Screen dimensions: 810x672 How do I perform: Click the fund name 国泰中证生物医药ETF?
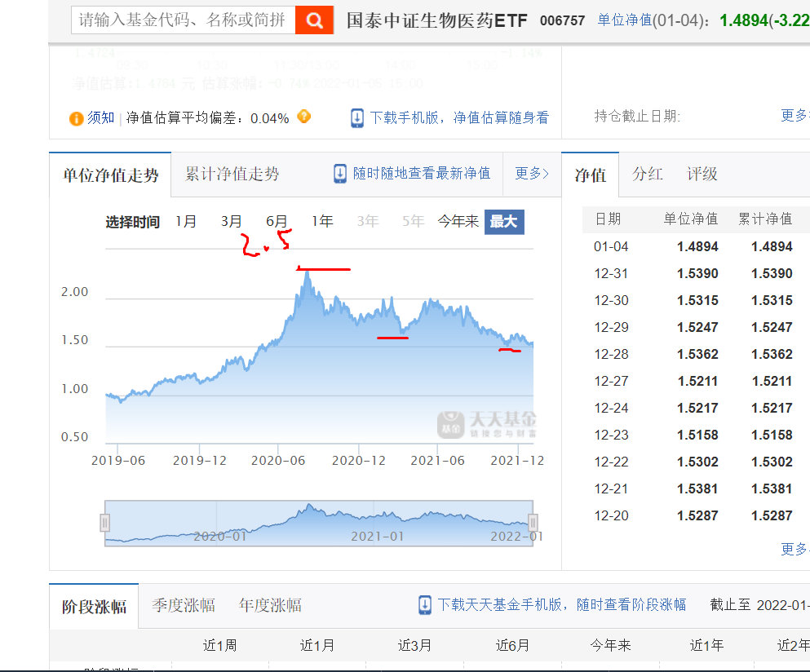(437, 20)
